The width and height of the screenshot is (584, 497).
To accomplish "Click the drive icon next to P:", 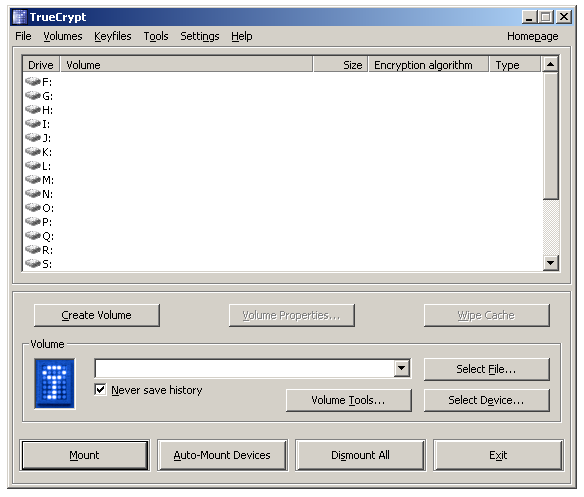I will [33, 222].
